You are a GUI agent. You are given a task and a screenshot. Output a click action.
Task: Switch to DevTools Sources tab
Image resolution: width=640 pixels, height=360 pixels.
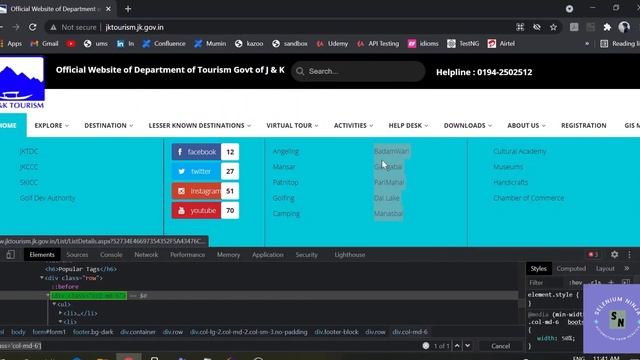77,255
